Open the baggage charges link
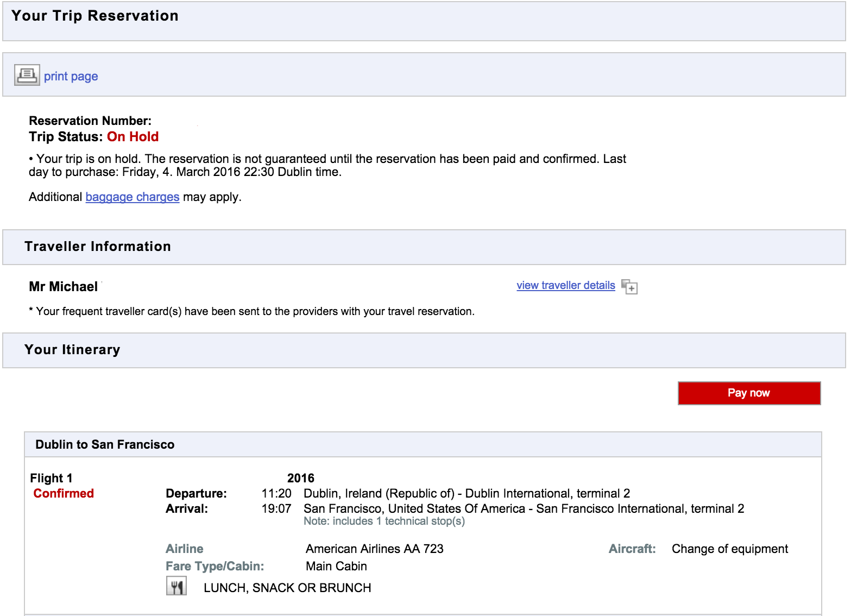This screenshot has width=857, height=616. pos(132,197)
